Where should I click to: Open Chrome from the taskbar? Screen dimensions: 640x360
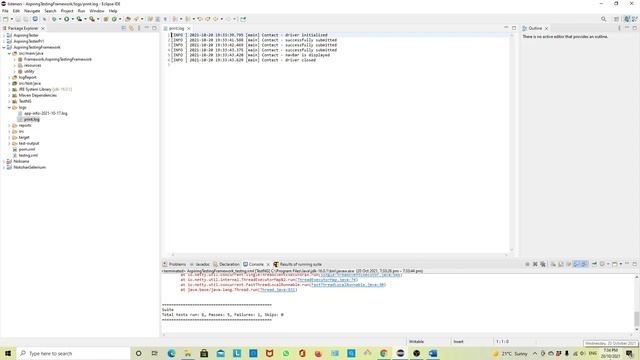coord(384,353)
